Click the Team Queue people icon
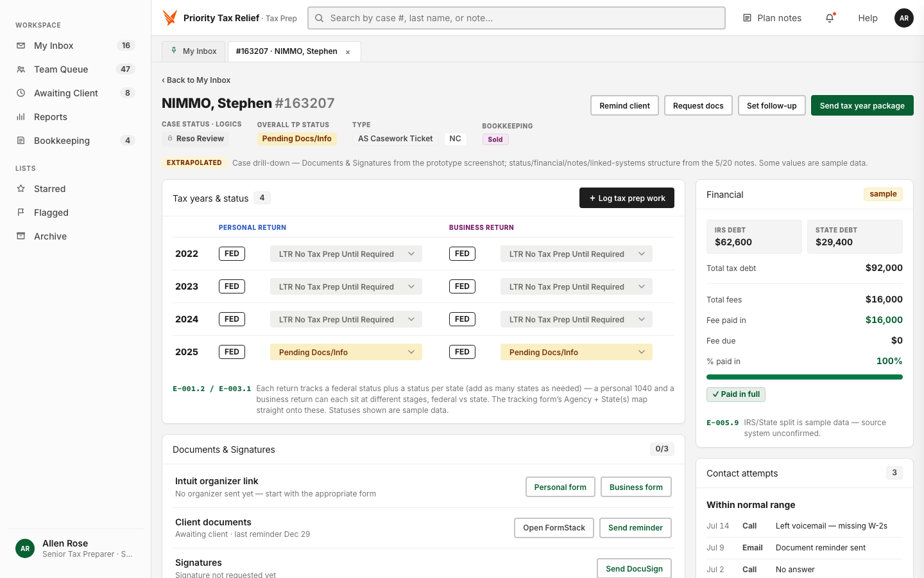The height and width of the screenshot is (578, 924). pyautogui.click(x=21, y=69)
